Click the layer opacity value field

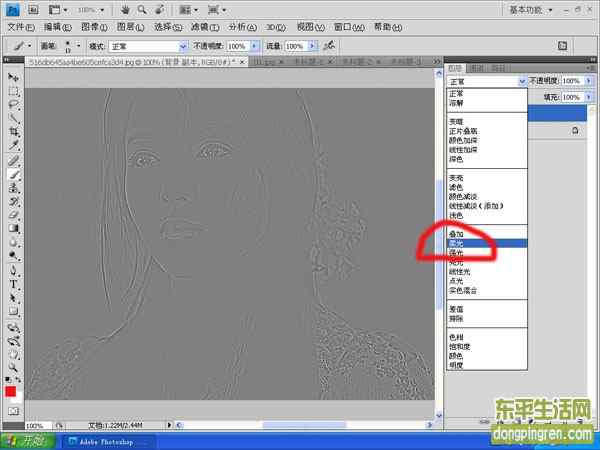click(x=570, y=80)
